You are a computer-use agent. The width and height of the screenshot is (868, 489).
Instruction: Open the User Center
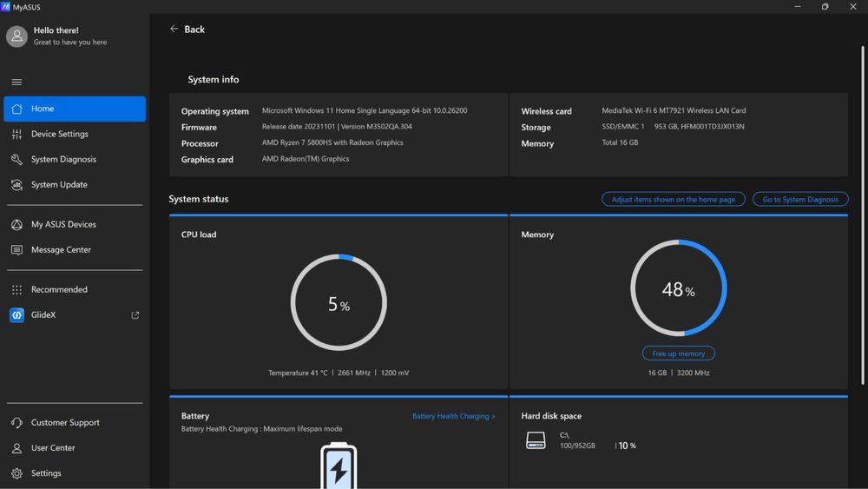pos(75,448)
